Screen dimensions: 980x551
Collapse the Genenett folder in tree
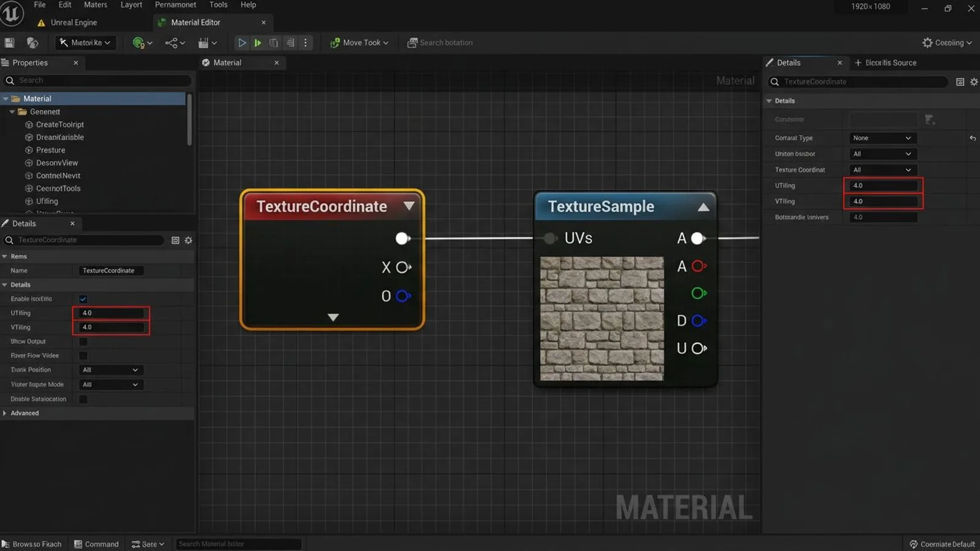click(x=12, y=112)
